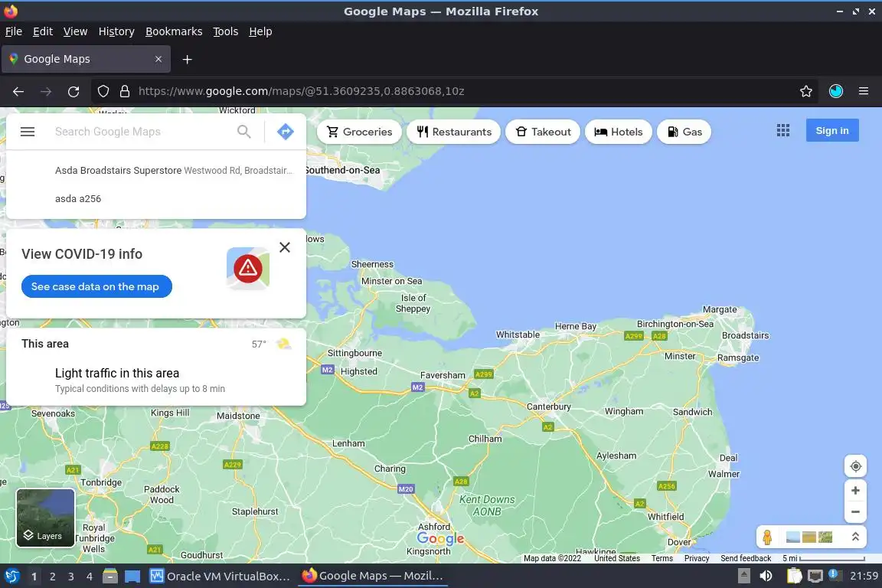Open the History menu

click(x=116, y=31)
